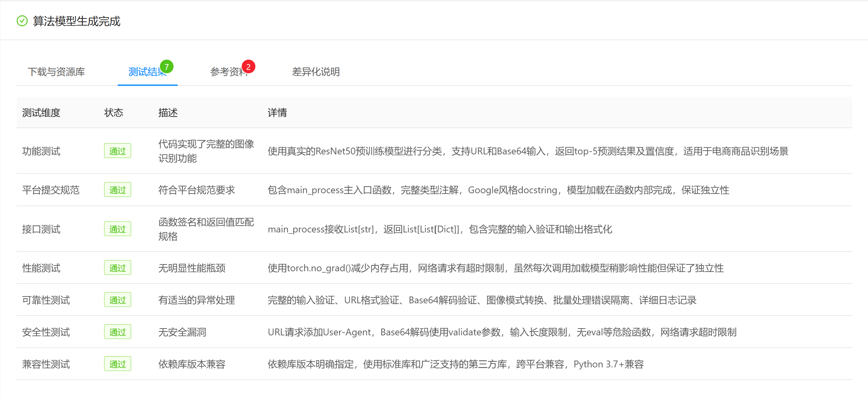This screenshot has height=396, width=868.
Task: Select the 测试结果 tab
Action: [147, 72]
